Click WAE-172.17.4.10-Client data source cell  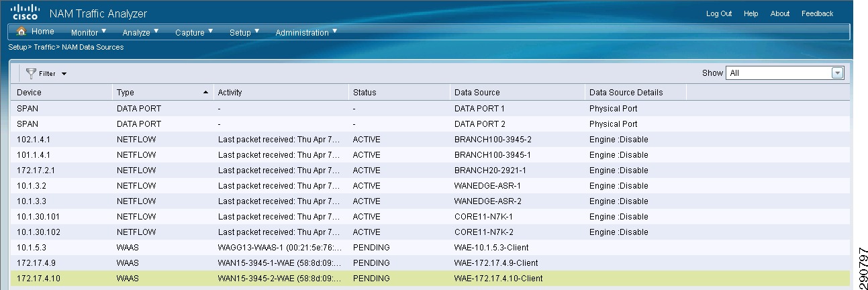pyautogui.click(x=498, y=278)
